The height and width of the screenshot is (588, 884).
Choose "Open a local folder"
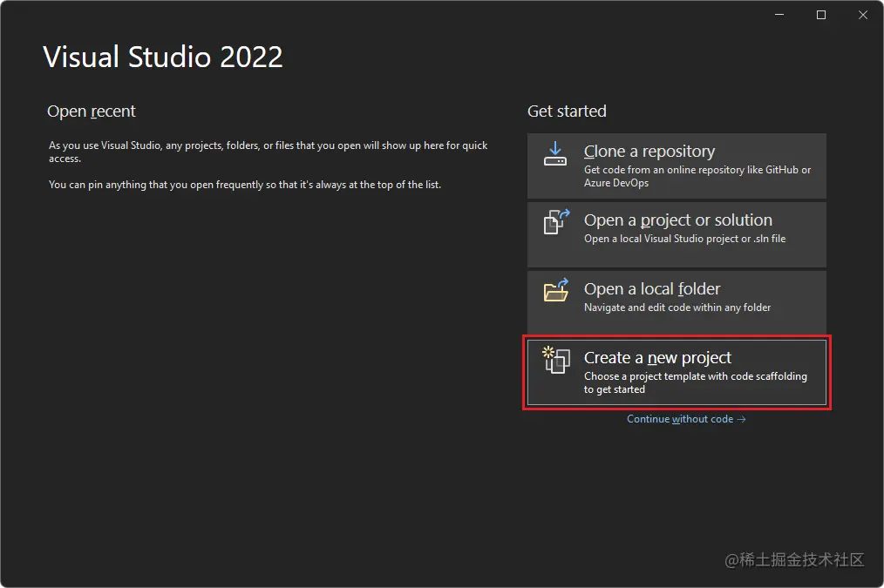[x=677, y=302]
